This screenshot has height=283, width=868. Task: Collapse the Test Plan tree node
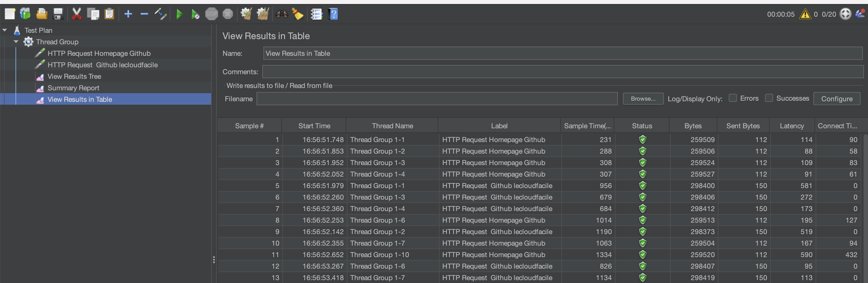coord(5,30)
